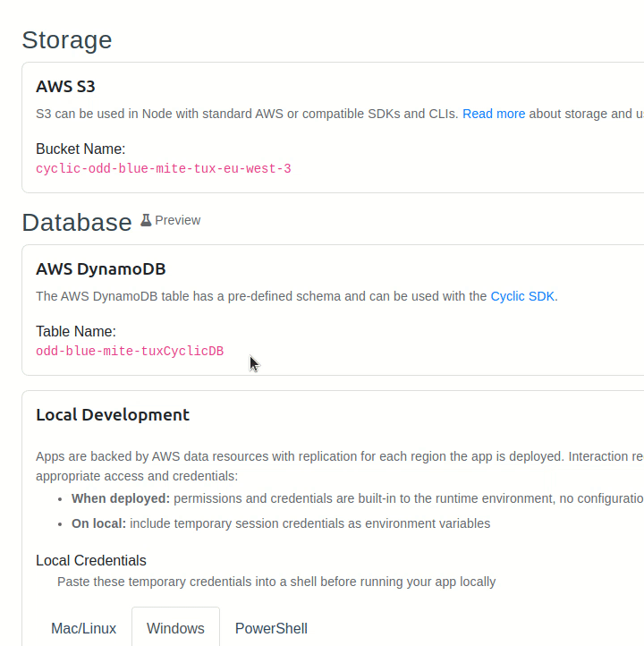The height and width of the screenshot is (646, 644).
Task: Switch to the Mac/Linux tab
Action: [x=83, y=628]
